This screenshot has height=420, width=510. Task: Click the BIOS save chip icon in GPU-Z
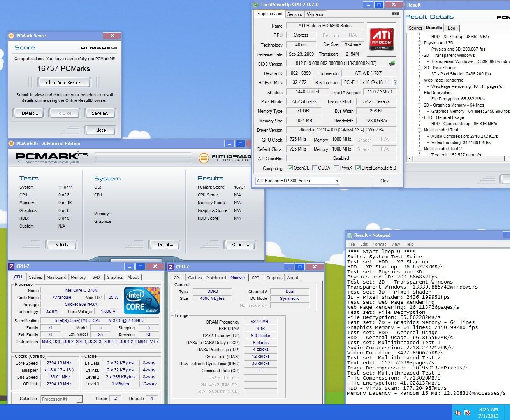[392, 63]
